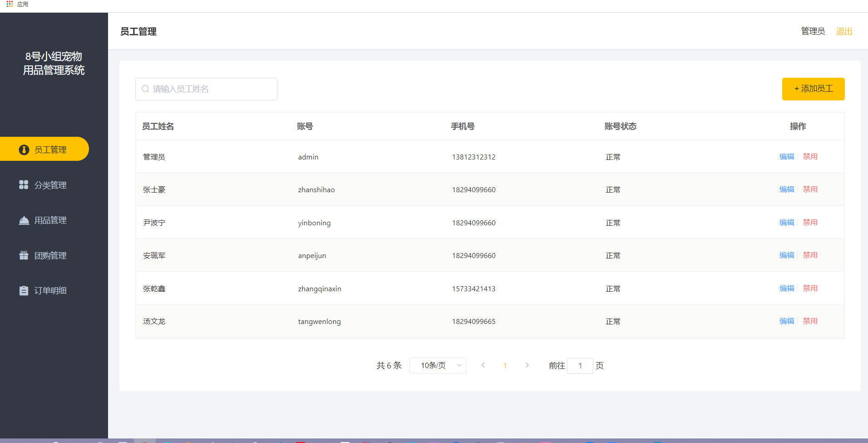Click the 员工管理 sidebar icon
868x443 pixels.
point(24,149)
